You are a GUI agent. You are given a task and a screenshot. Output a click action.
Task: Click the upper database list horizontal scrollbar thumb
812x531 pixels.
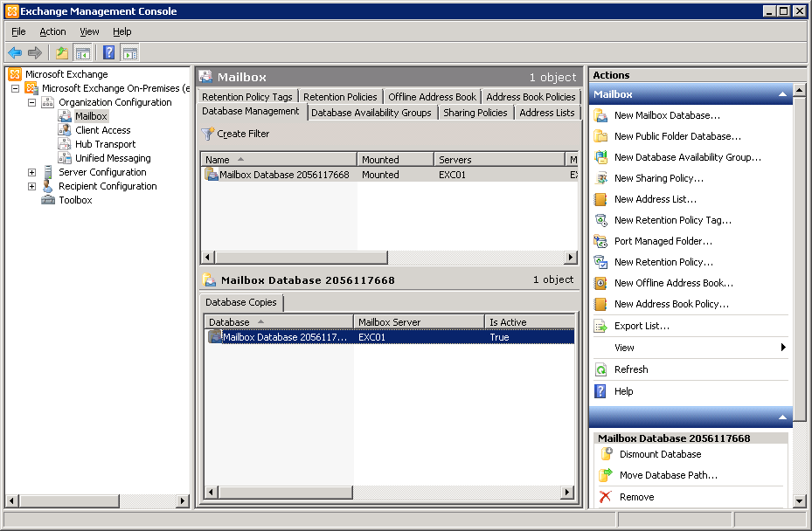(302, 258)
